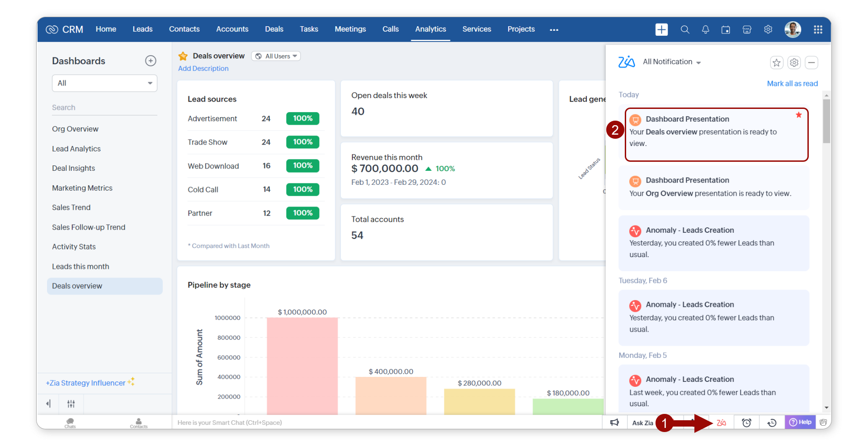
Task: Click the Add Description link
Action: (203, 69)
